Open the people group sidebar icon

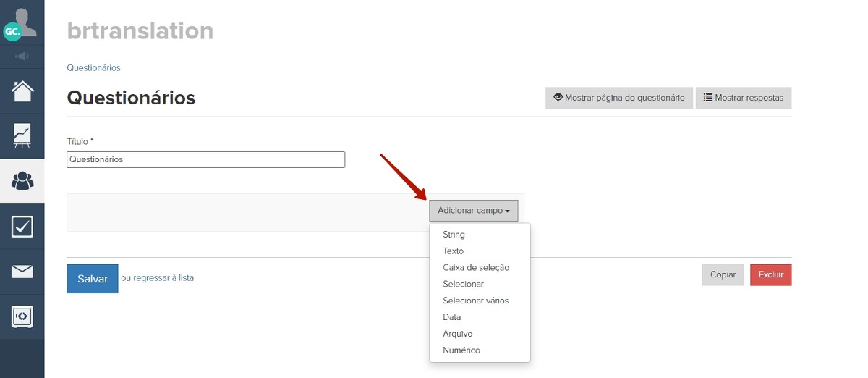22,181
